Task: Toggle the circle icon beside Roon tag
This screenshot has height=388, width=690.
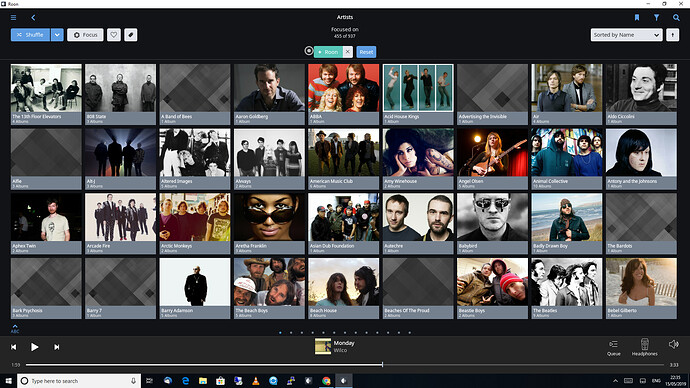Action: pos(308,51)
